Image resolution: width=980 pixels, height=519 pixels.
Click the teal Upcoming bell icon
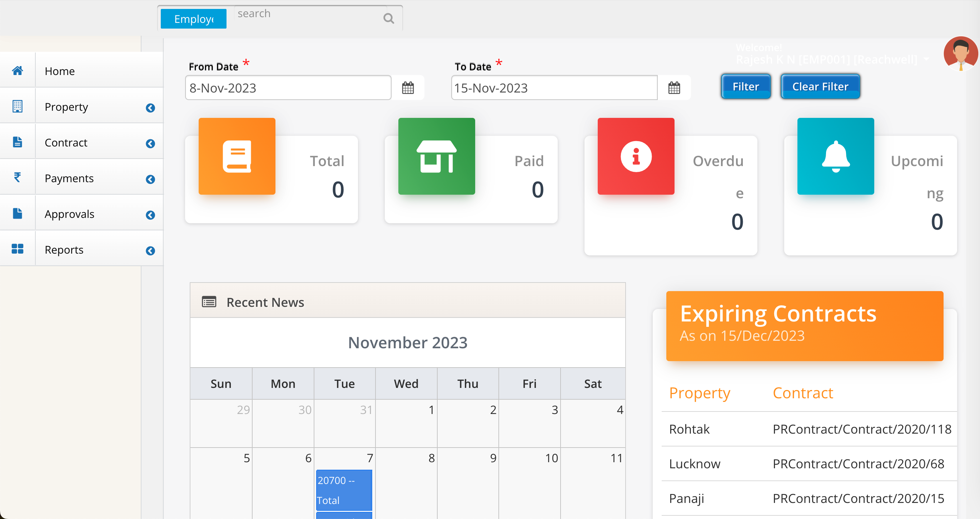[835, 156]
